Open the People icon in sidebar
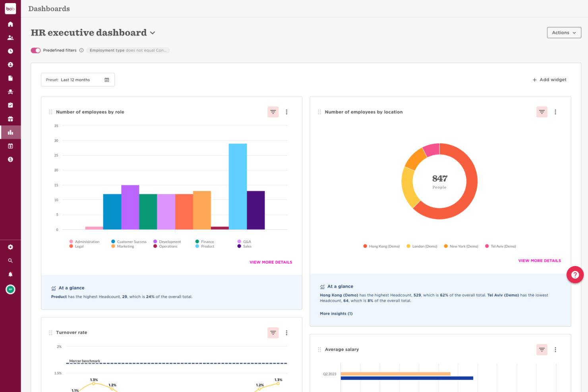588x392 pixels. point(10,38)
